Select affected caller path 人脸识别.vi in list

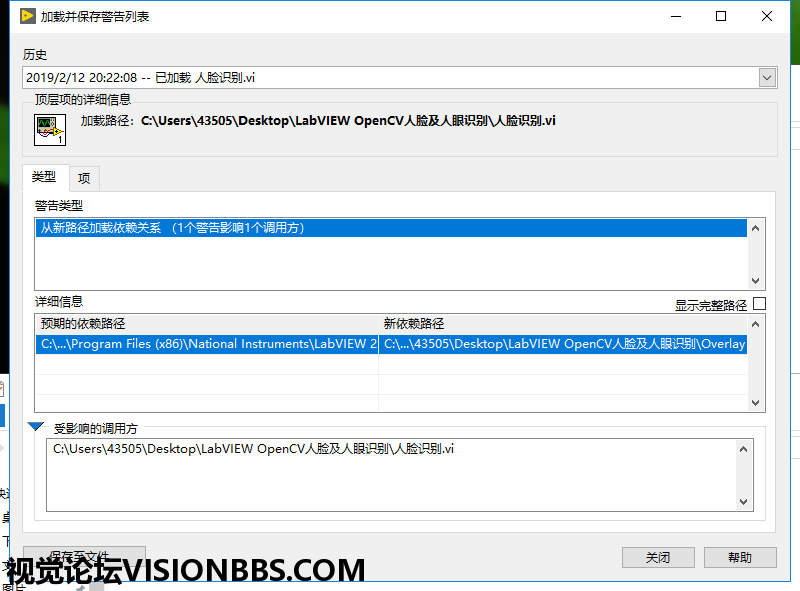click(x=254, y=449)
